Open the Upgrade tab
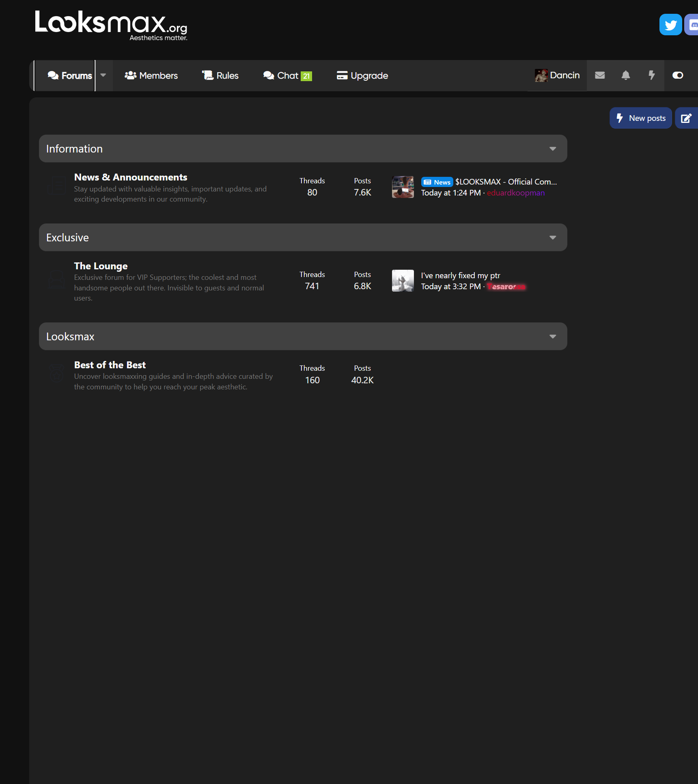 362,75
